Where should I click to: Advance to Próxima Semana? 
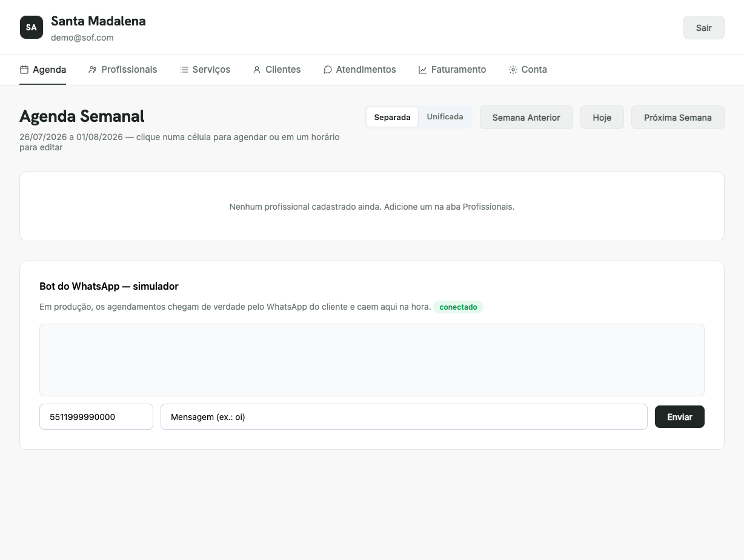pos(678,118)
